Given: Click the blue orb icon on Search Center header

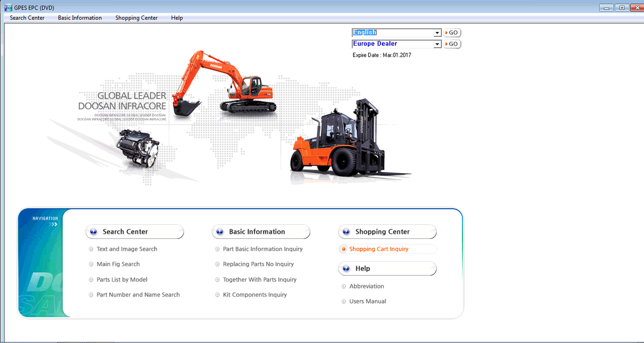Looking at the screenshot, I should tap(93, 232).
